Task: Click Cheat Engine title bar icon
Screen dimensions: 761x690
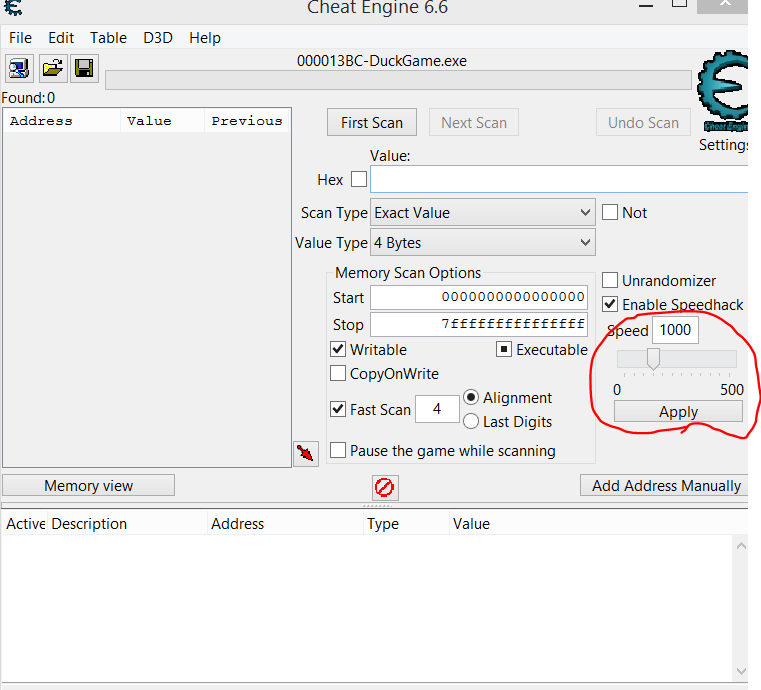Action: pyautogui.click(x=12, y=7)
